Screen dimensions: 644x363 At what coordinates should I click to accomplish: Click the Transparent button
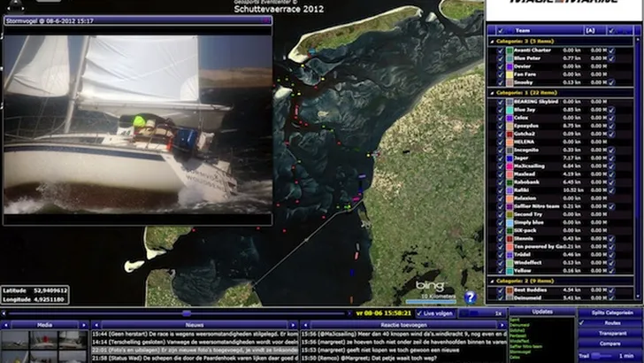612,333
